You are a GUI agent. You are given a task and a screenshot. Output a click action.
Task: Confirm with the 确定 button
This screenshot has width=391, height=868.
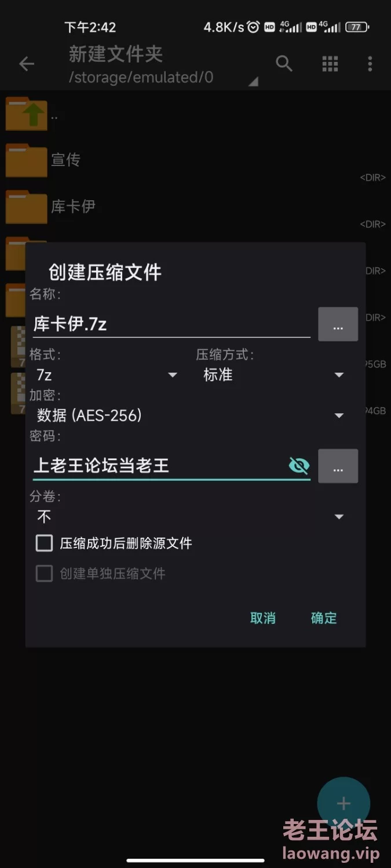coord(324,618)
